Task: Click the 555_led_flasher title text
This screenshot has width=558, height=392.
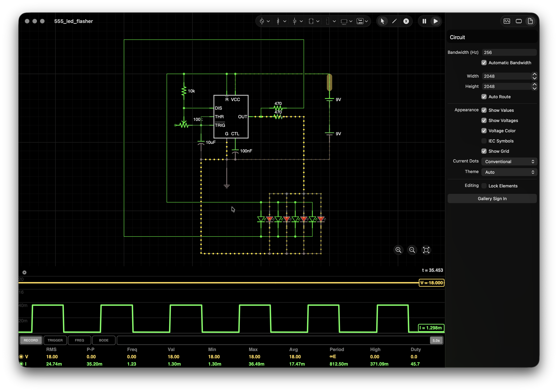Action: tap(73, 21)
